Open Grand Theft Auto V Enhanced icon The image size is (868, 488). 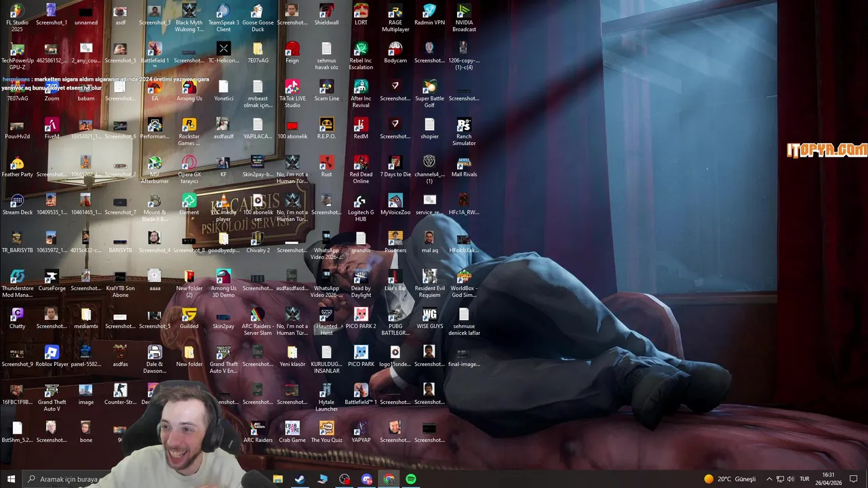tap(224, 359)
